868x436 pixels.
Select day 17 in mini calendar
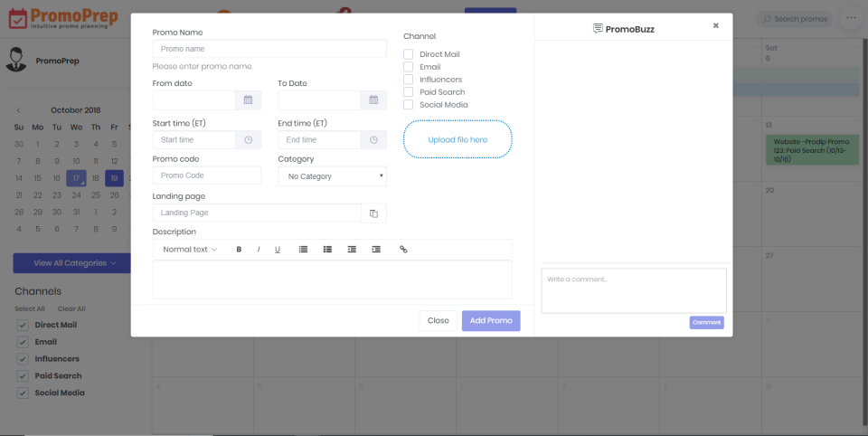click(x=76, y=178)
